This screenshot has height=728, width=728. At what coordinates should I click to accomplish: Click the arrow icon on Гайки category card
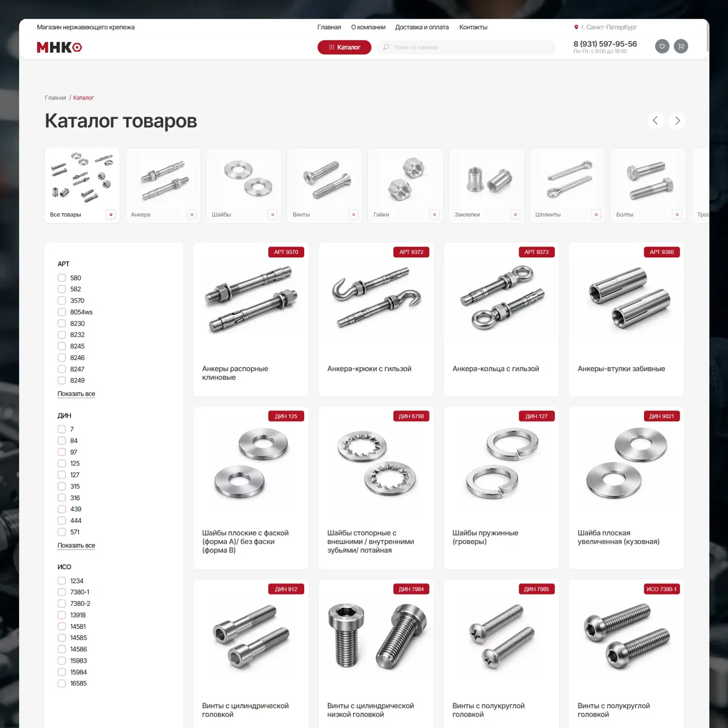(434, 214)
